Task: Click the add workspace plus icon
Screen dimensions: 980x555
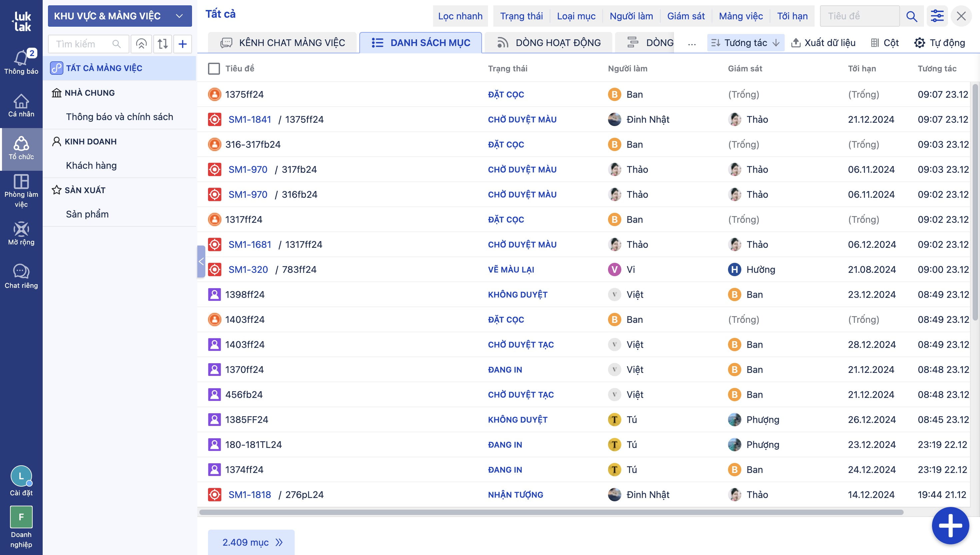Action: [x=182, y=44]
